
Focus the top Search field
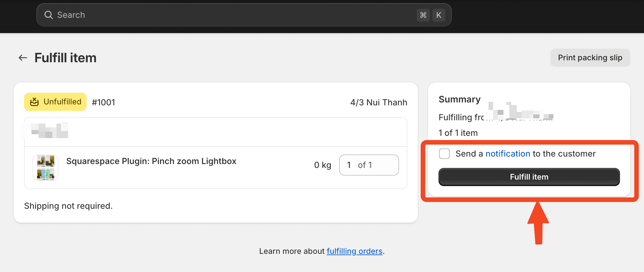coord(227,15)
